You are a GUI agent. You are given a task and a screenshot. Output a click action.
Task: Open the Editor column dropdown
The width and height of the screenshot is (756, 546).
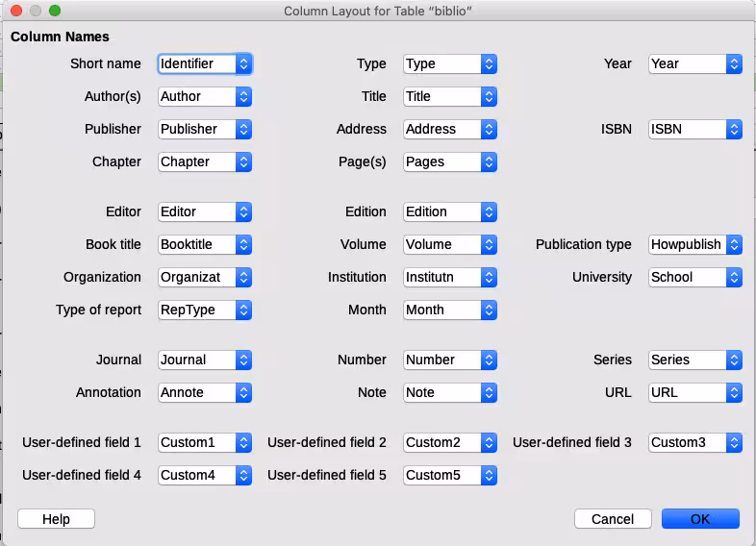tap(205, 212)
